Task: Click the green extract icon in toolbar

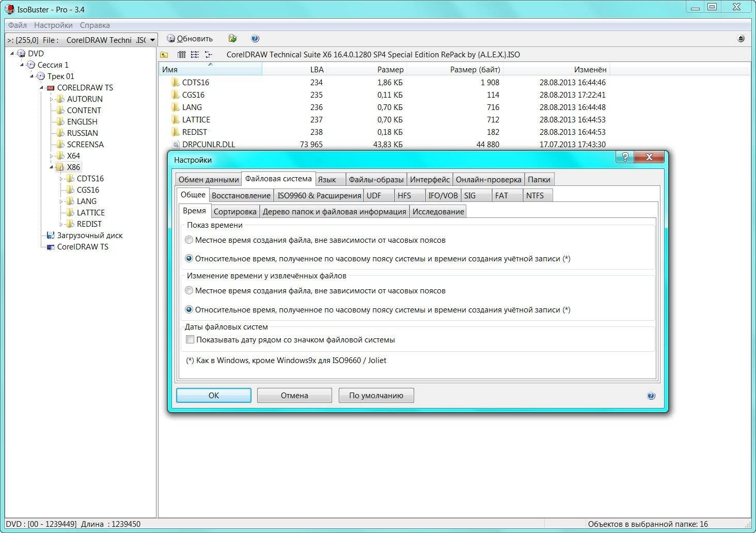Action: tap(232, 39)
